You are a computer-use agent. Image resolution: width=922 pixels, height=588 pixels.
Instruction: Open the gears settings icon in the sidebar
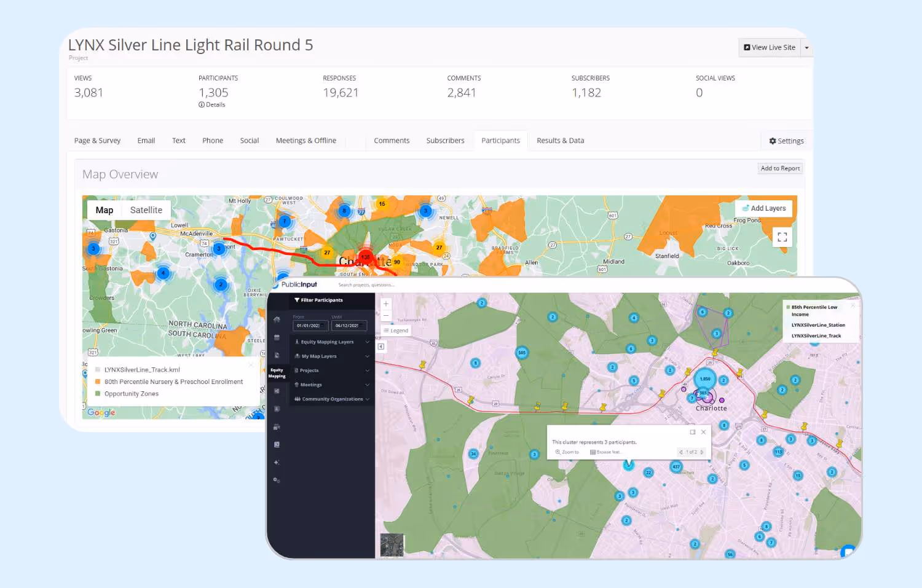pos(277,480)
